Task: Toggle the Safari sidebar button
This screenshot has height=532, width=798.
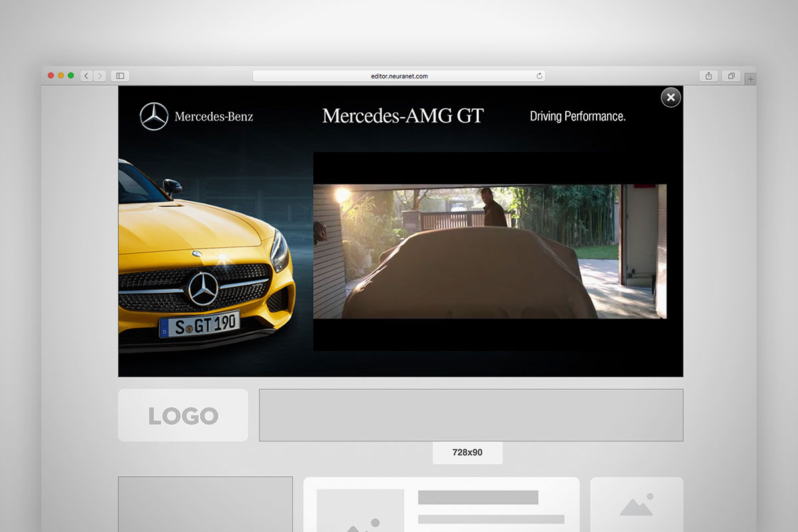Action: 120,76
